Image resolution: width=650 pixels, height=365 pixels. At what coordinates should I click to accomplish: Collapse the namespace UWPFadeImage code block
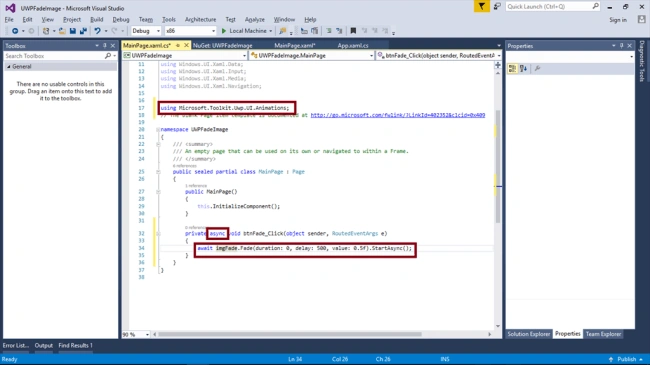click(158, 129)
